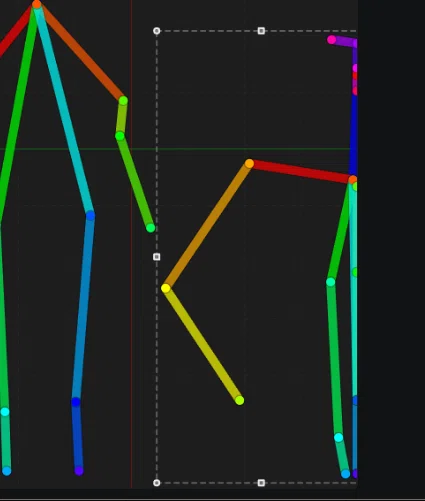The height and width of the screenshot is (501, 425).
Task: Select top-left circular corner handle of selection box
Action: tap(157, 31)
